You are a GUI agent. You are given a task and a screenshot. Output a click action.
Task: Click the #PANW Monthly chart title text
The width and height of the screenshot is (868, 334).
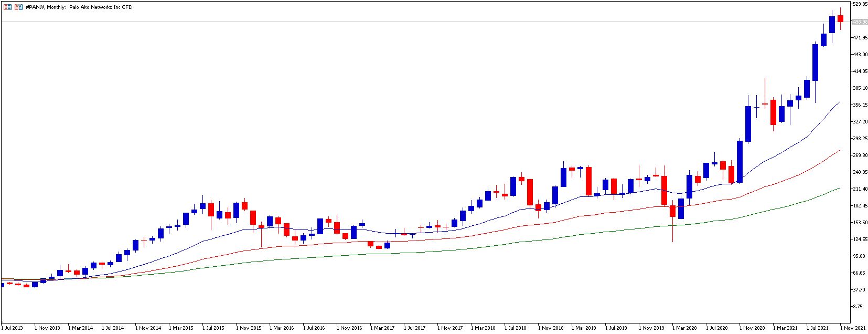(79, 7)
